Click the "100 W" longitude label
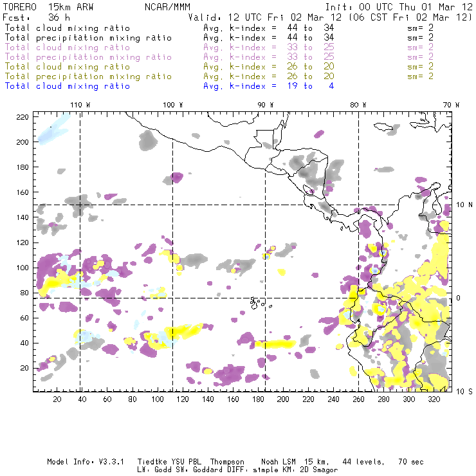The image size is (476, 476). click(x=173, y=105)
